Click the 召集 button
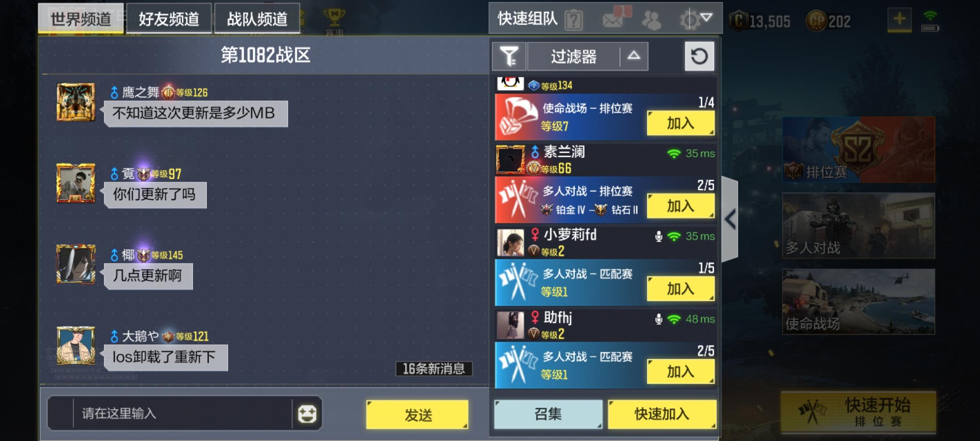The image size is (980, 441). 548,414
